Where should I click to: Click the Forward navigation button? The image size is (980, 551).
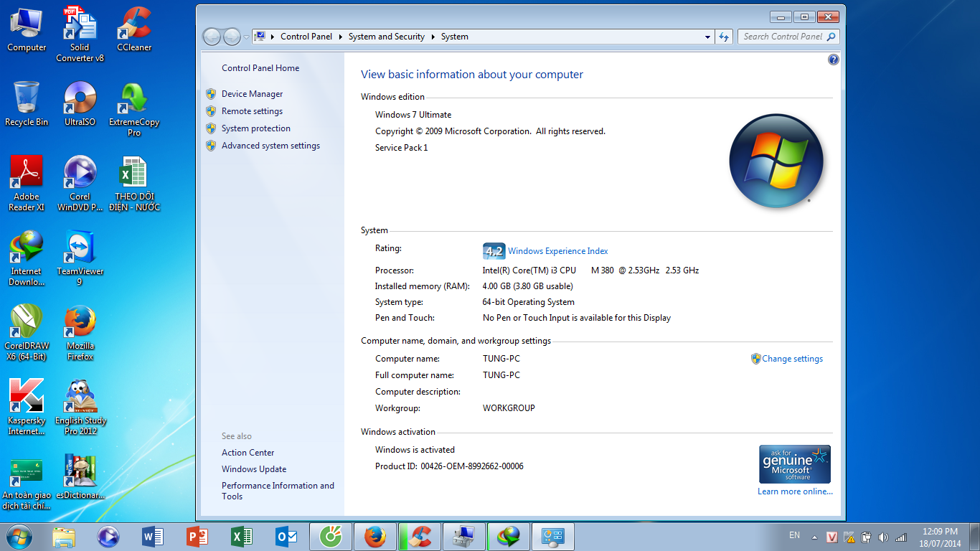(x=232, y=37)
